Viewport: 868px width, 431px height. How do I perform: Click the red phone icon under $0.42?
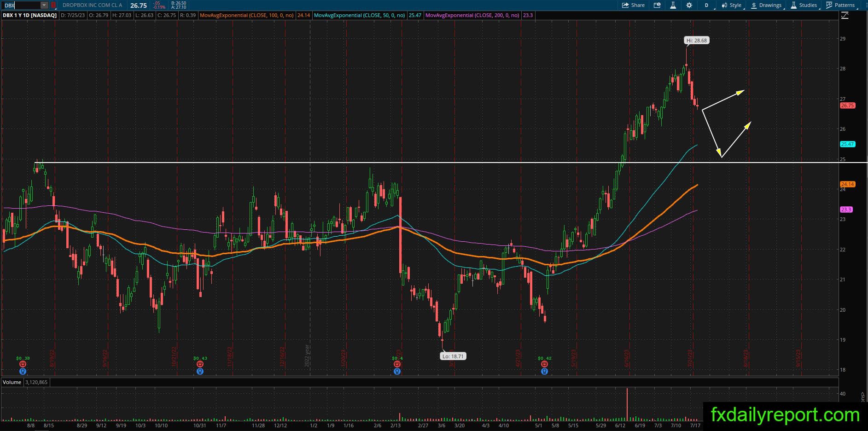(x=544, y=364)
